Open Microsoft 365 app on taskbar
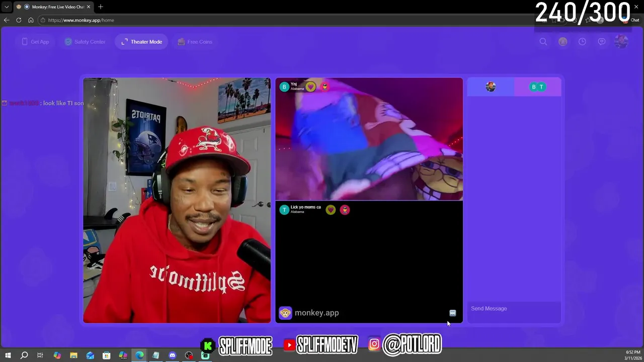Viewport: 644px width, 362px height. 123,355
